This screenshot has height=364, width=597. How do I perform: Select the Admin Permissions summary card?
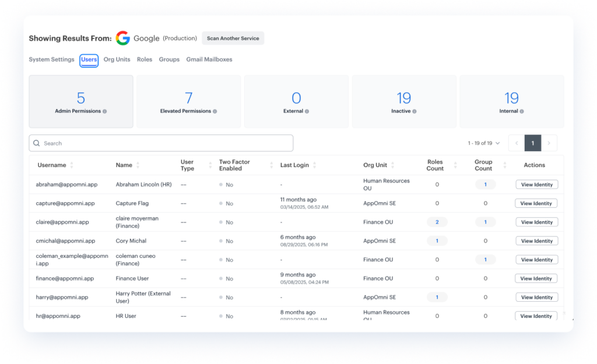(x=81, y=101)
